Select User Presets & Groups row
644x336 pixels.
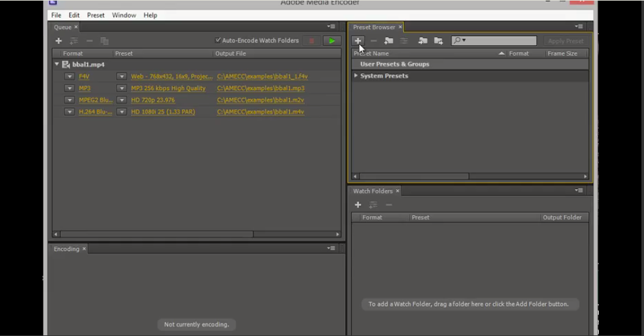click(470, 64)
